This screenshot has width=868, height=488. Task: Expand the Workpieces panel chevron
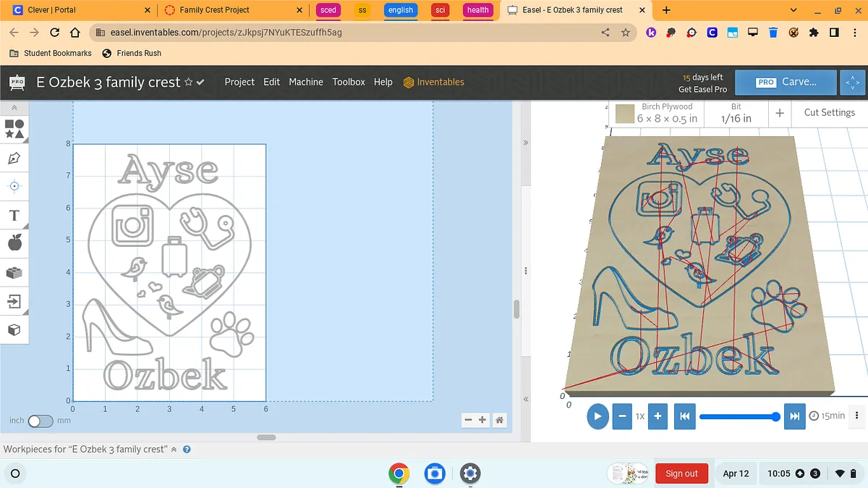click(x=174, y=450)
